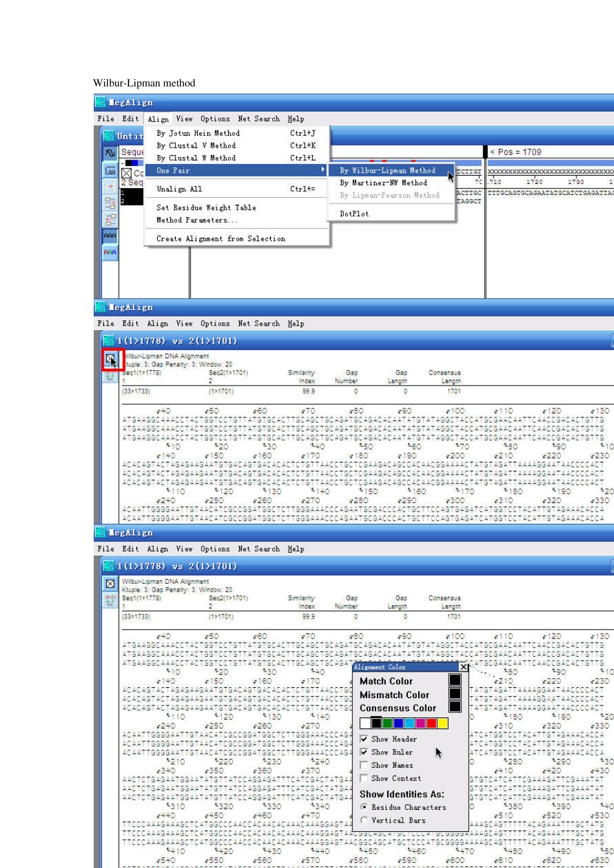Choose Create Alignment from Selection

click(237, 239)
